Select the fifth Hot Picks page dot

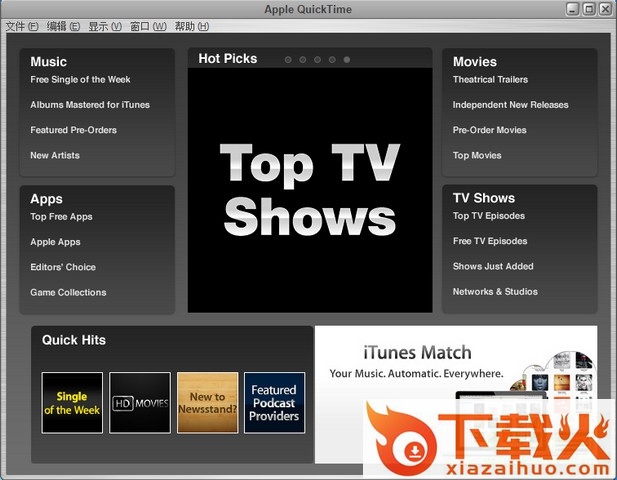pos(347,60)
